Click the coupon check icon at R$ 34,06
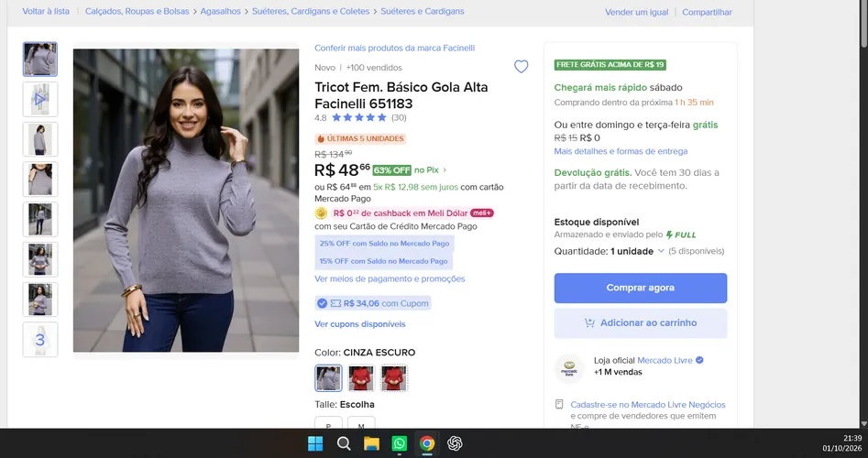The width and height of the screenshot is (868, 458). point(322,303)
